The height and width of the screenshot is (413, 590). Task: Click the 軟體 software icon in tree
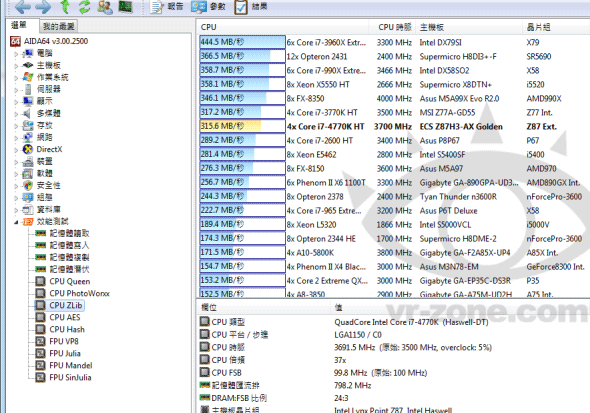(28, 173)
